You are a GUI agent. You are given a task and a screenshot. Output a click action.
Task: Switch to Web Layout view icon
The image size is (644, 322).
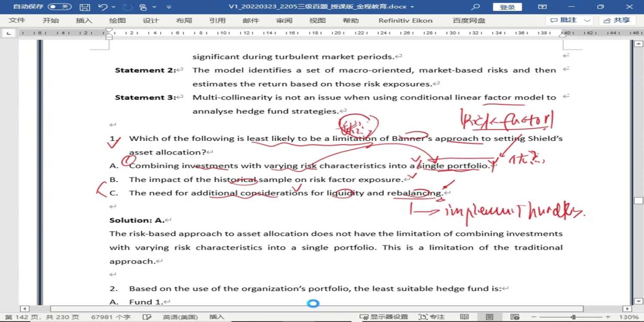[514, 317]
